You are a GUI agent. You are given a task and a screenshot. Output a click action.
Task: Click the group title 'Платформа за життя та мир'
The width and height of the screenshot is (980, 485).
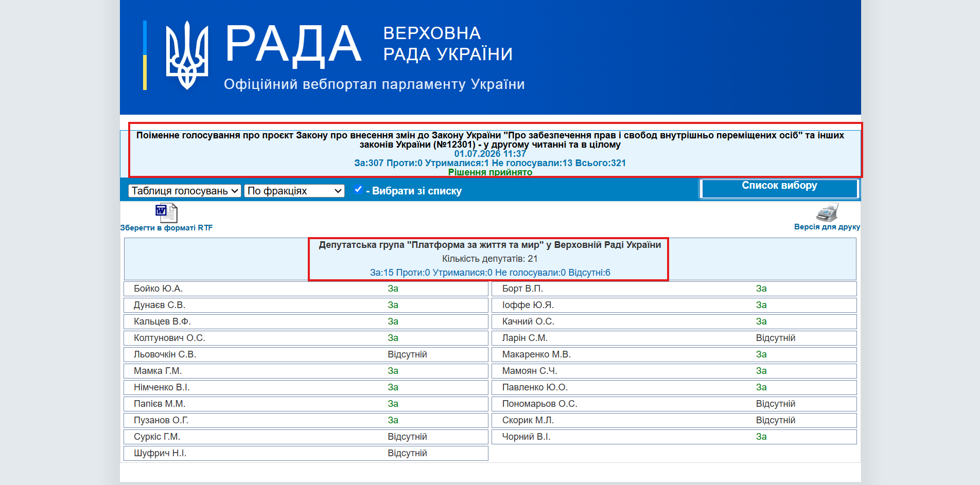click(x=490, y=245)
